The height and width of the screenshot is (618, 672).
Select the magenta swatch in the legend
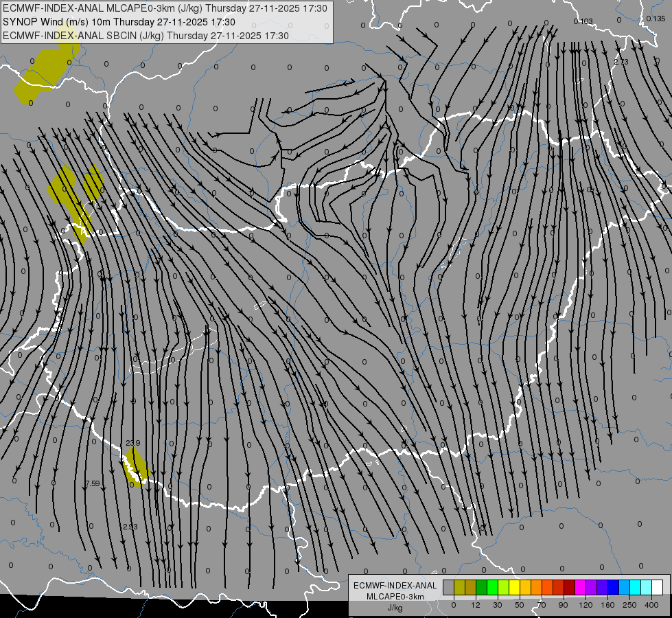(580, 588)
